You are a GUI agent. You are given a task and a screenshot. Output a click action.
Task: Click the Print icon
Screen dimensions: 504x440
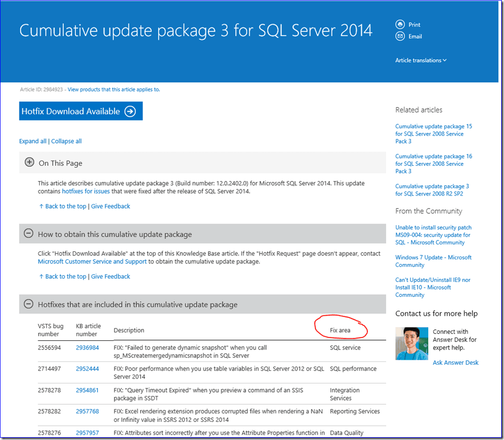[400, 25]
